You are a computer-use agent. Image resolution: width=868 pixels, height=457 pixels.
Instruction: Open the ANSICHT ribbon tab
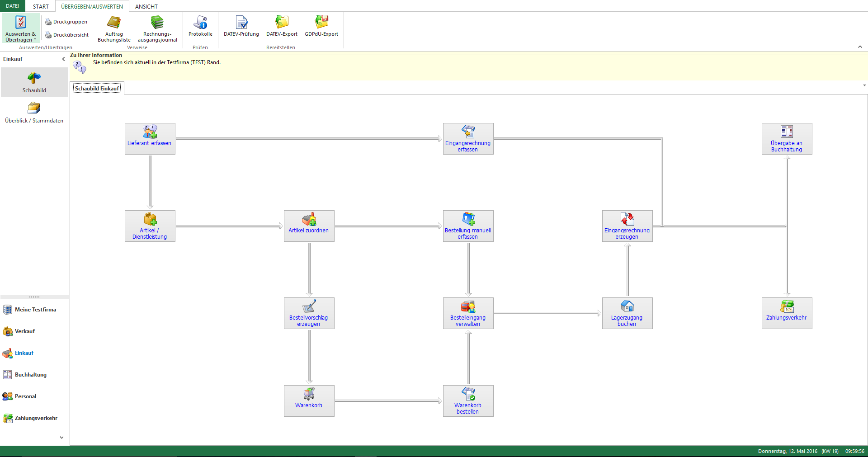pyautogui.click(x=146, y=6)
